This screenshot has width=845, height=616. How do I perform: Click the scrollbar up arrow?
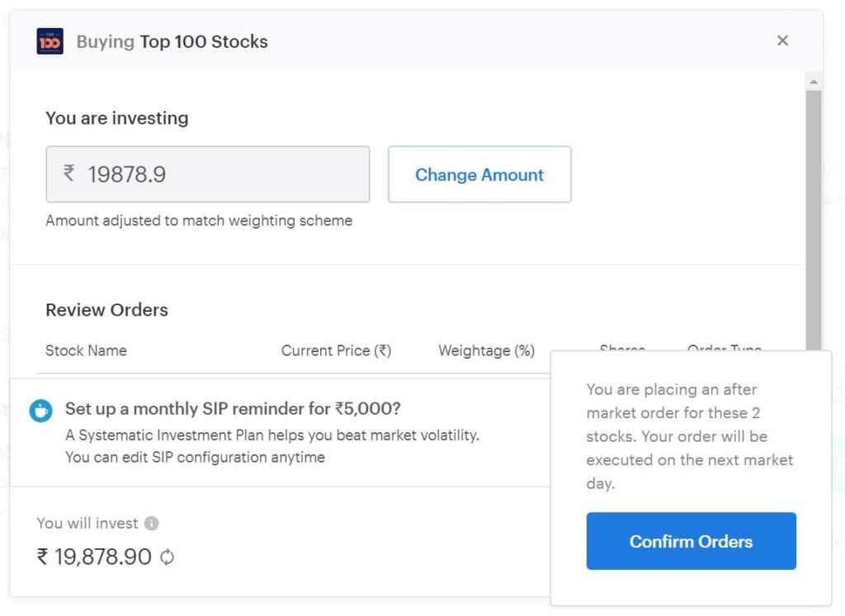[x=813, y=82]
